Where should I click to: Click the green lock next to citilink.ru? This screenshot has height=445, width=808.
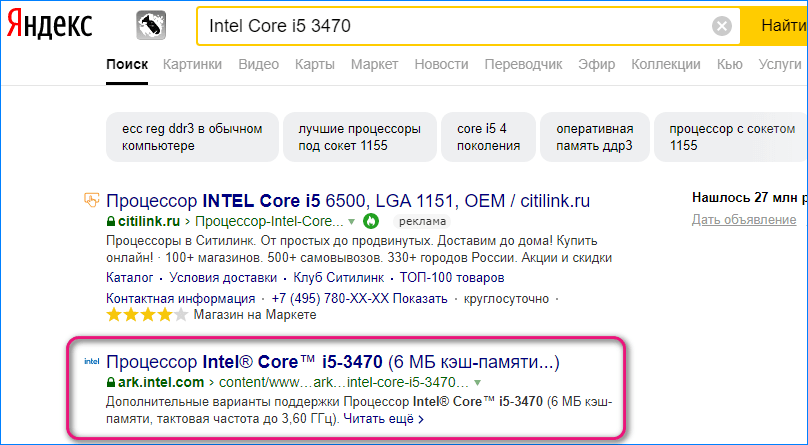click(x=111, y=221)
